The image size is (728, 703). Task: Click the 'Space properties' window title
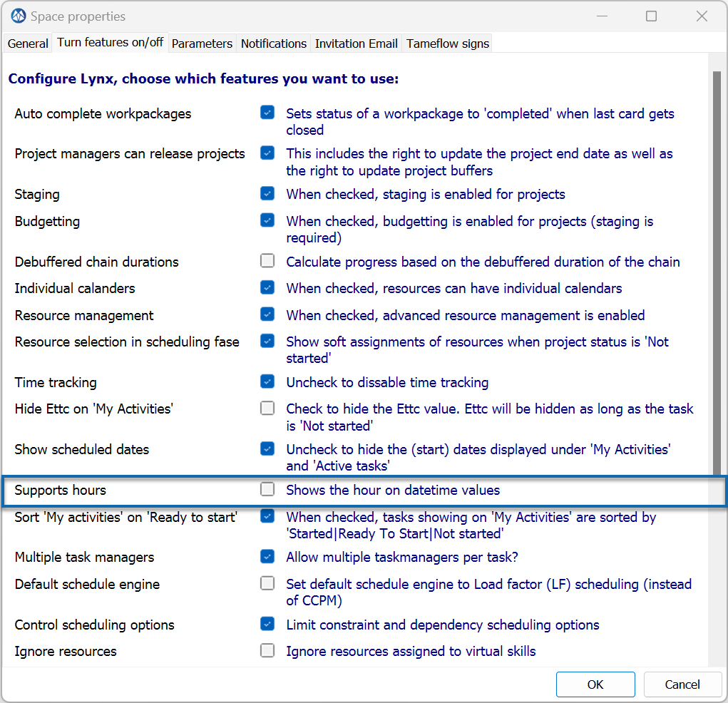point(78,16)
